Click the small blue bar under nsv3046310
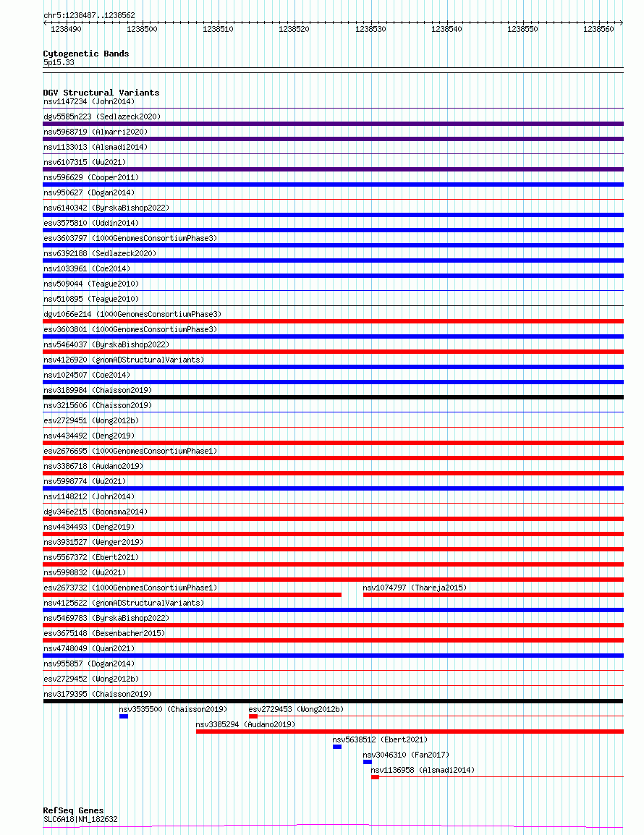644x835 pixels. (x=368, y=762)
